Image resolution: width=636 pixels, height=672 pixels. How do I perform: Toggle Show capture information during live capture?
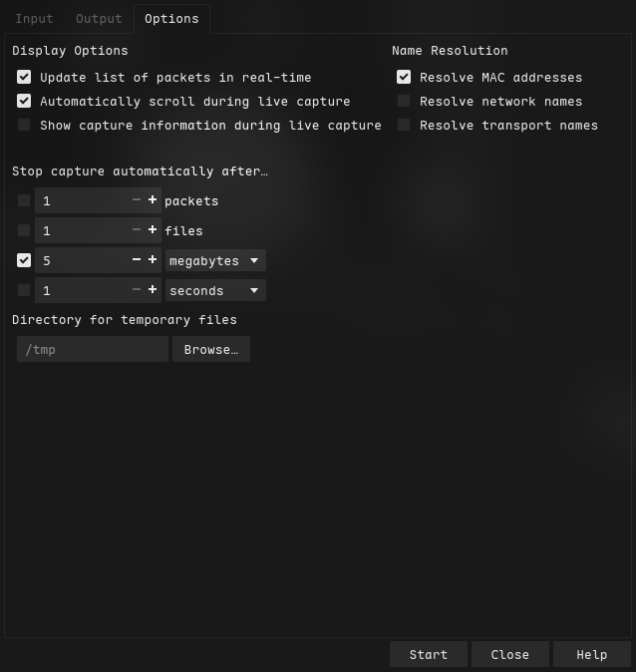coord(24,125)
